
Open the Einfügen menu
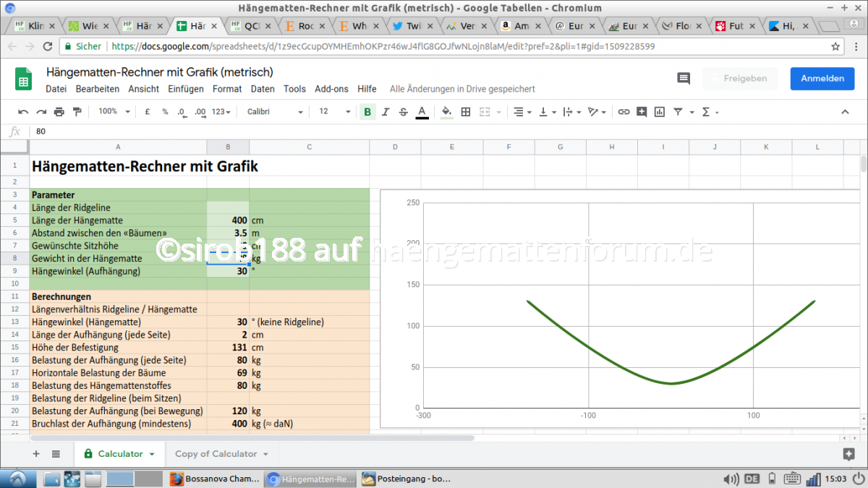(186, 89)
